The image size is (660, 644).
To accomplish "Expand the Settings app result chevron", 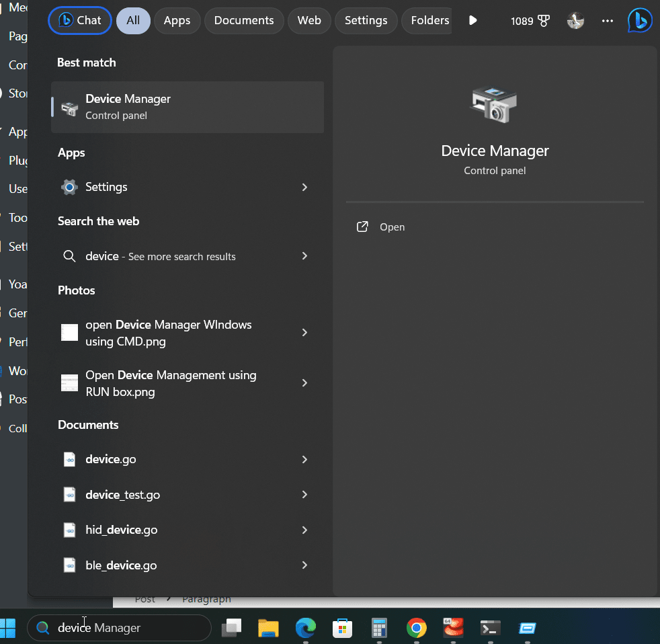I will [304, 187].
